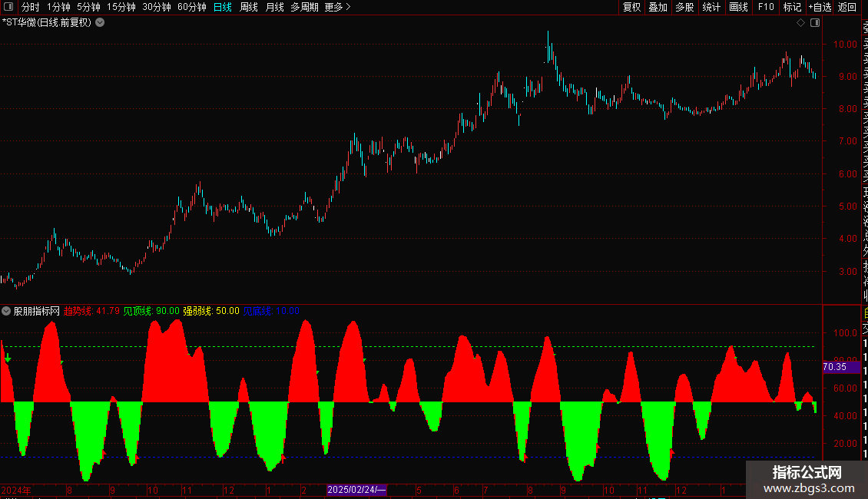This screenshot has height=499, width=868.
Task: Switch to the 60分钟 period tab
Action: point(192,7)
